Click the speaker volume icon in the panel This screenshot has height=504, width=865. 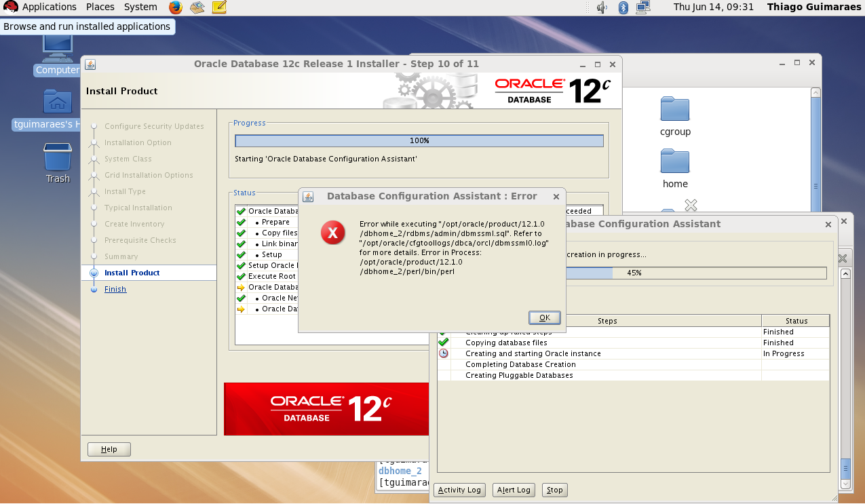601,8
